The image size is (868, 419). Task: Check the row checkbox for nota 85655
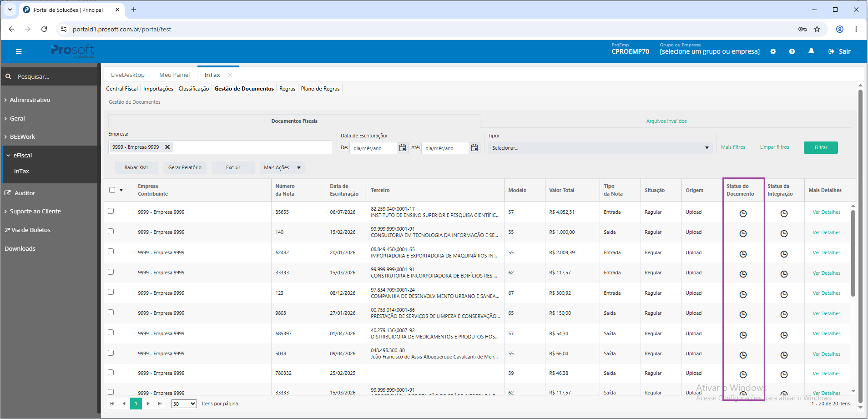111,211
